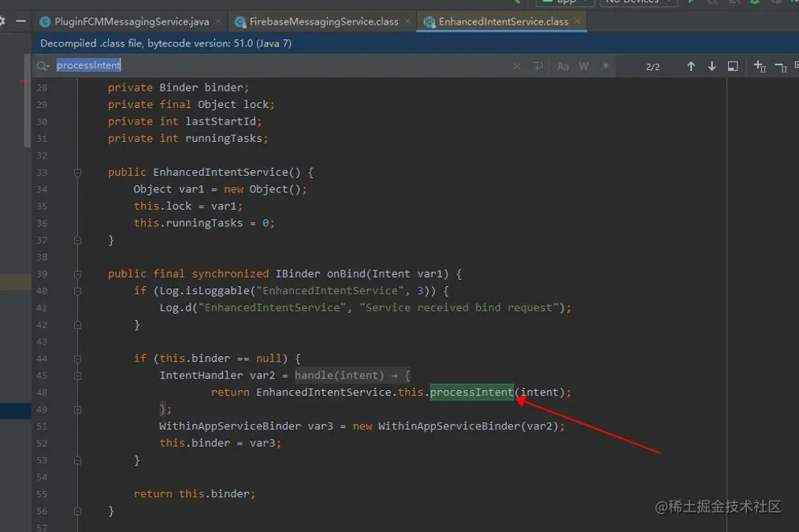Go to previous occurrence up arrow
799x532 pixels.
coord(690,66)
